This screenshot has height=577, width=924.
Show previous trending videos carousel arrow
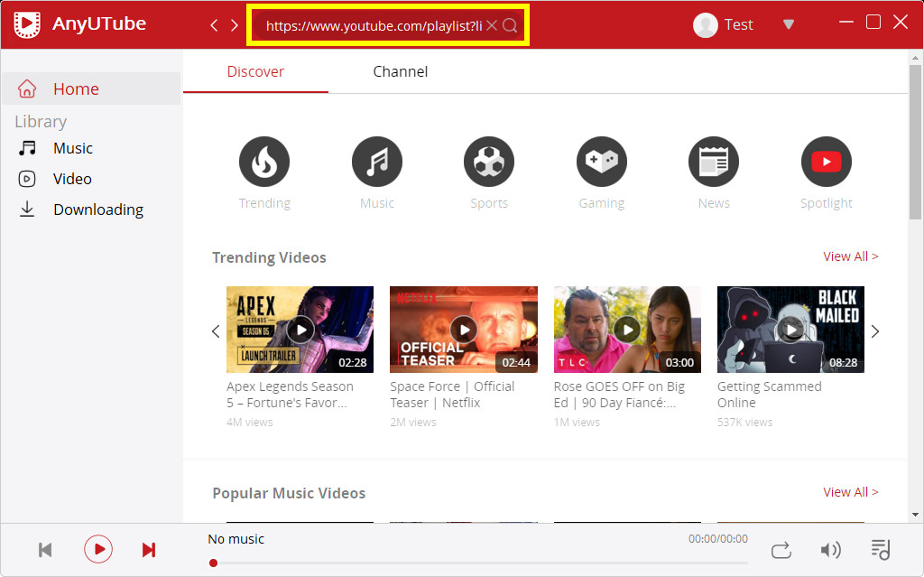(x=216, y=331)
